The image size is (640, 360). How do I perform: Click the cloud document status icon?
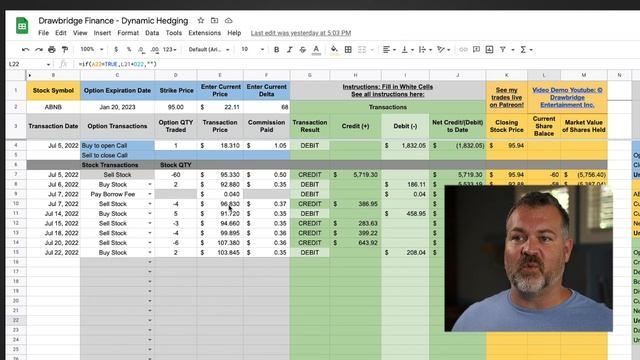click(x=228, y=20)
